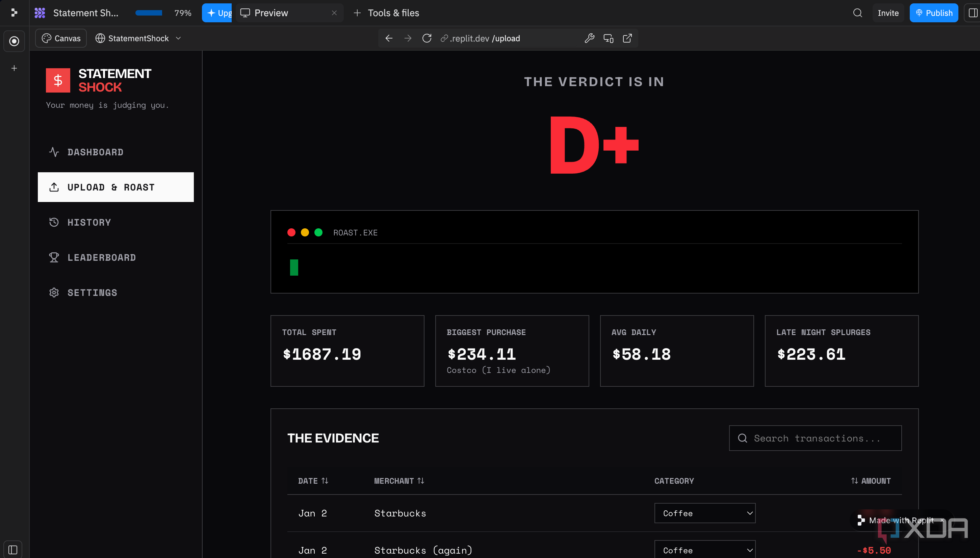Open preview in new tab icon
The width and height of the screenshot is (980, 558).
[627, 38]
